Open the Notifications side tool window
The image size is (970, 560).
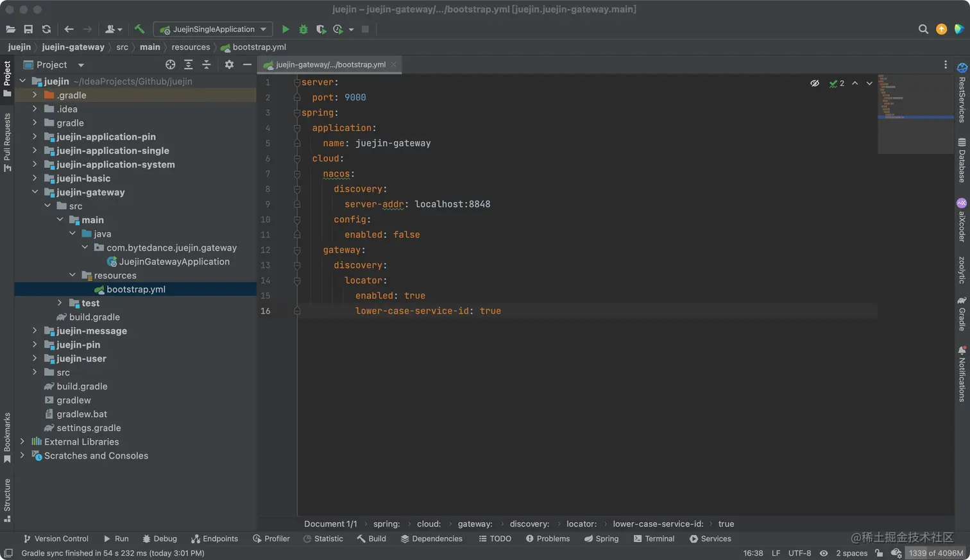962,374
